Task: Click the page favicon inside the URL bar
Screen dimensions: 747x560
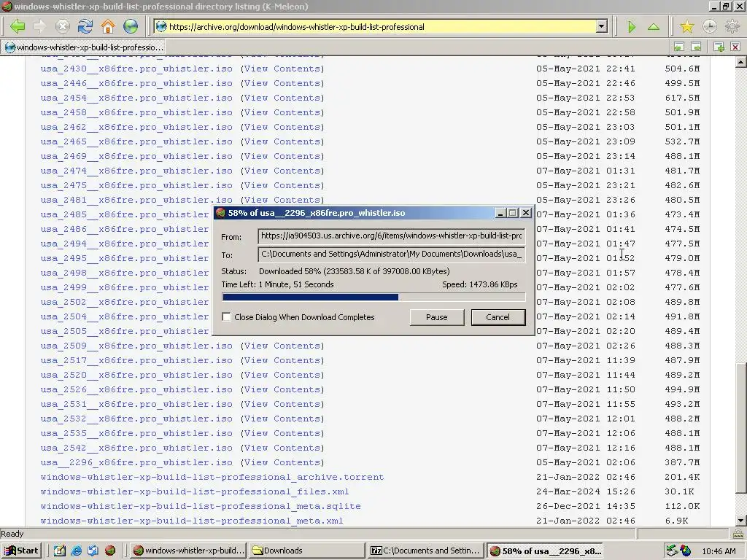Action: 161,27
